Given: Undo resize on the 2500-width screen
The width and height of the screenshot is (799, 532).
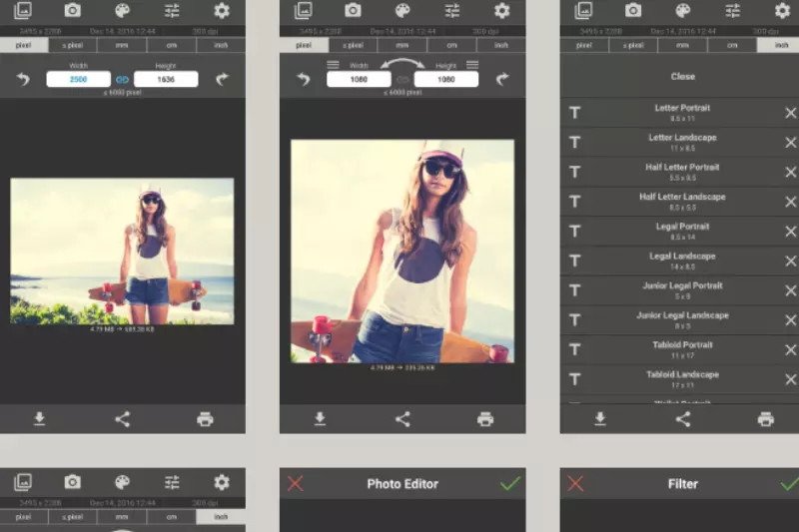Looking at the screenshot, I should (x=23, y=79).
